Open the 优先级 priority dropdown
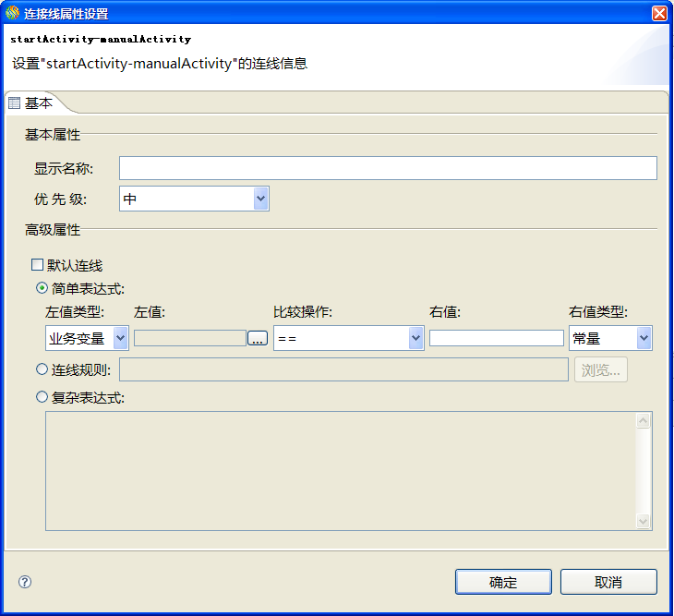The image size is (674, 616). pyautogui.click(x=260, y=199)
